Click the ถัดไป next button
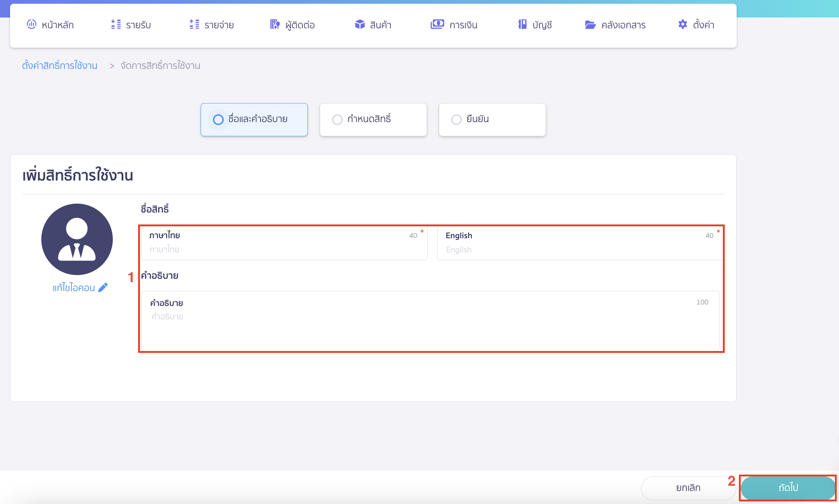Screen dimensions: 839x504 787,488
